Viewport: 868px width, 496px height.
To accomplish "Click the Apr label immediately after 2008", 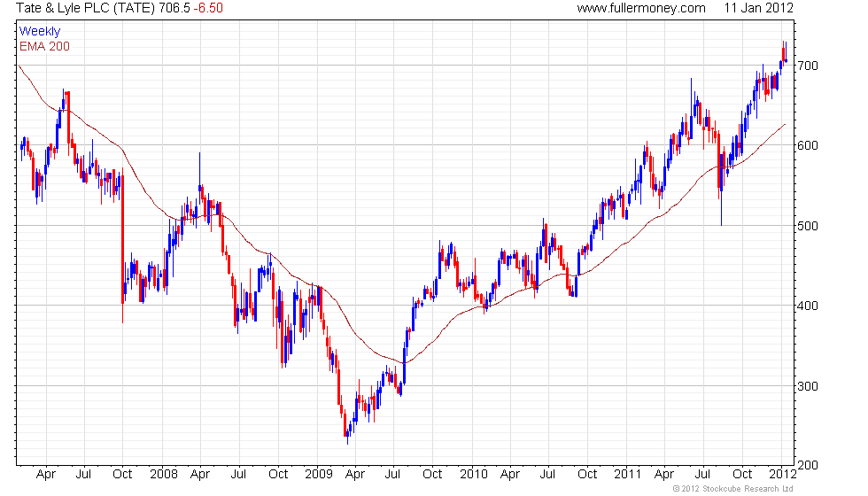I will coord(200,475).
